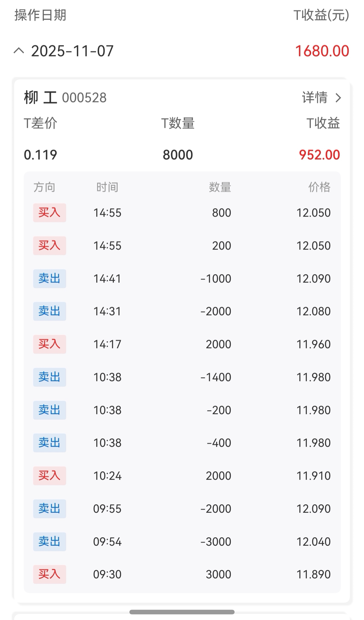Tap the 买入 tag at 09:30
The image size is (364, 620).
(50, 574)
